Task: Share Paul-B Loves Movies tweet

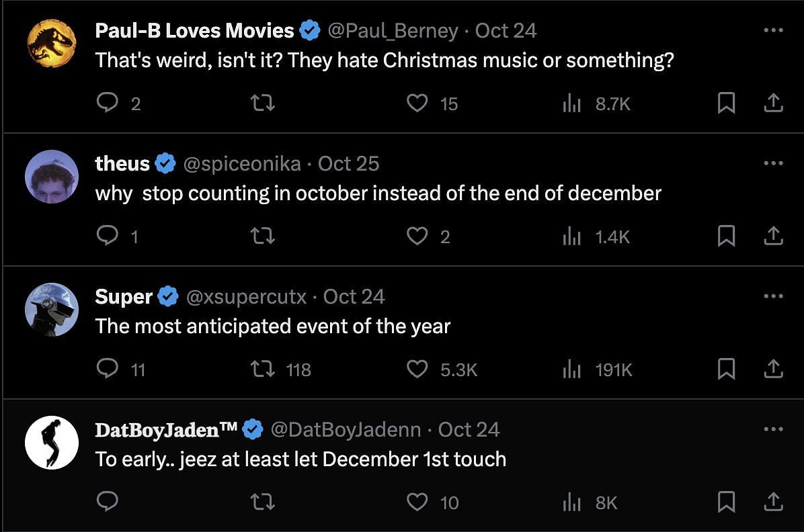Action: coord(773,103)
